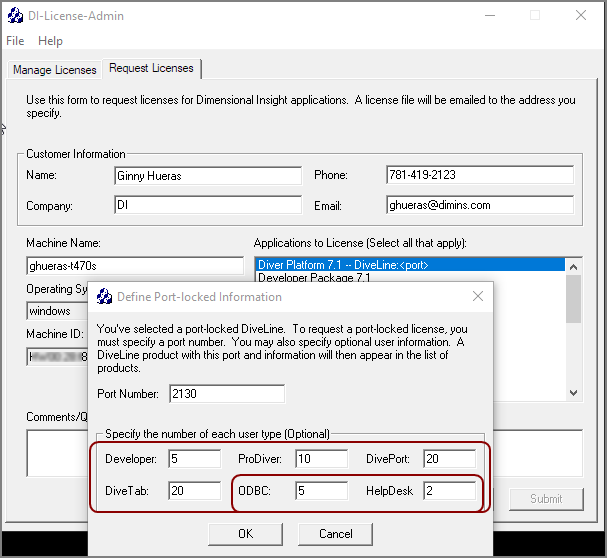Viewport: 607px width, 558px height.
Task: Click the applications list scroll down arrow
Action: (573, 393)
